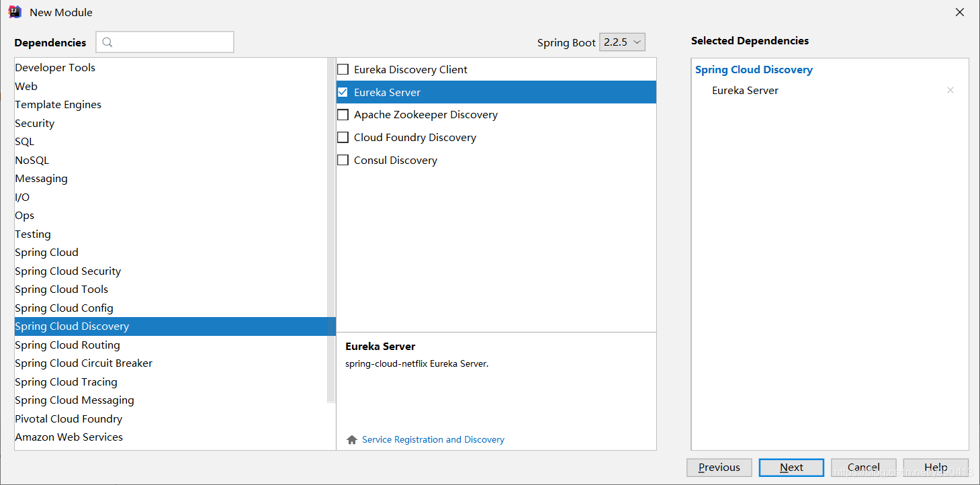Select Spring Cloud Security category
Screen dimensions: 980x485
pos(171,271)
